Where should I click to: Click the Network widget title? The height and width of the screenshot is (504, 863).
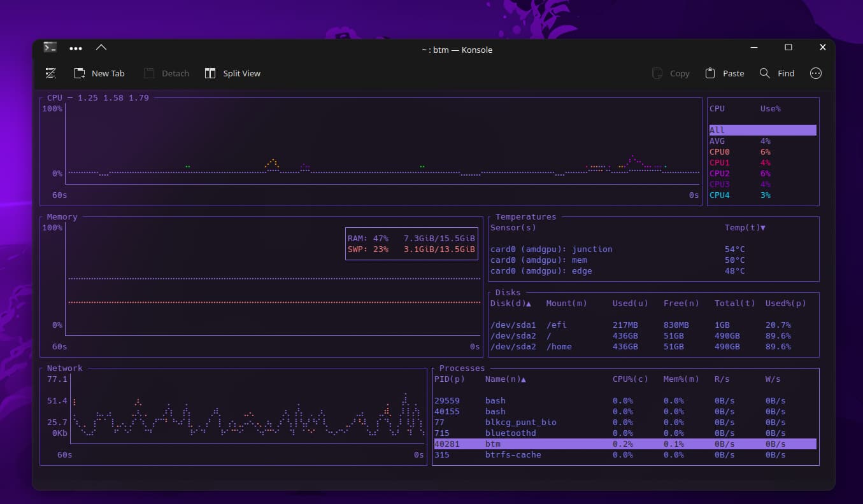65,368
